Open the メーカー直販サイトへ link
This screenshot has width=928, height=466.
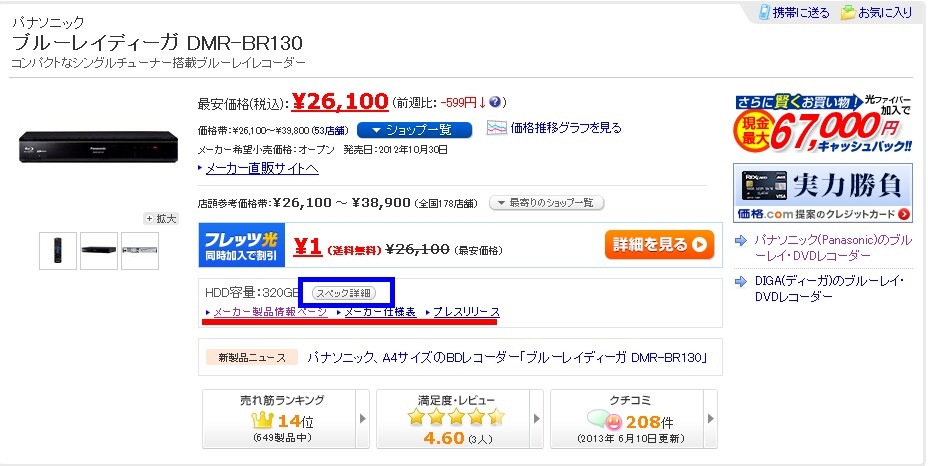tap(262, 167)
